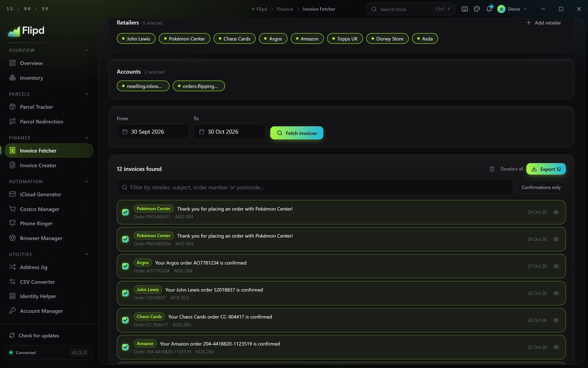Open Invoice Creator page
Image resolution: width=588 pixels, height=368 pixels.
point(49,165)
